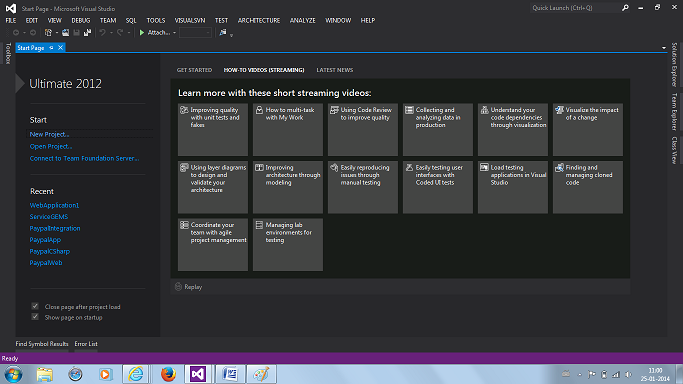Open recent project PaypalCSharp

[50, 251]
